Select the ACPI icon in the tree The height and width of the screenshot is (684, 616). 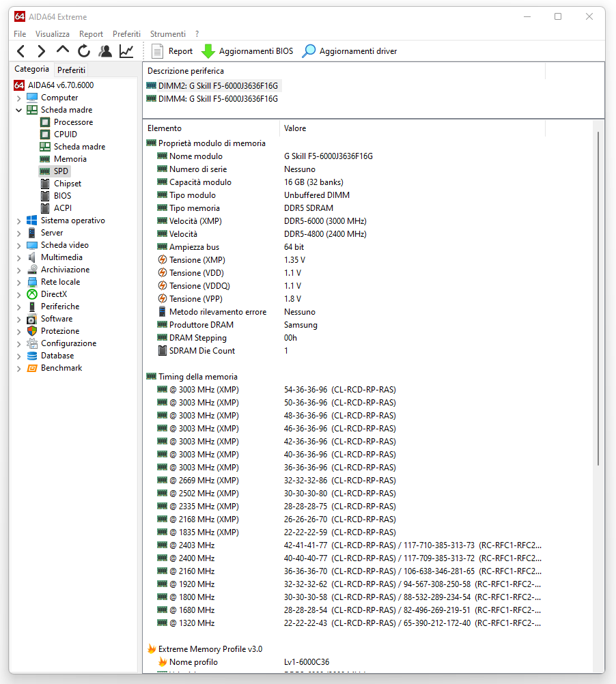(x=45, y=208)
